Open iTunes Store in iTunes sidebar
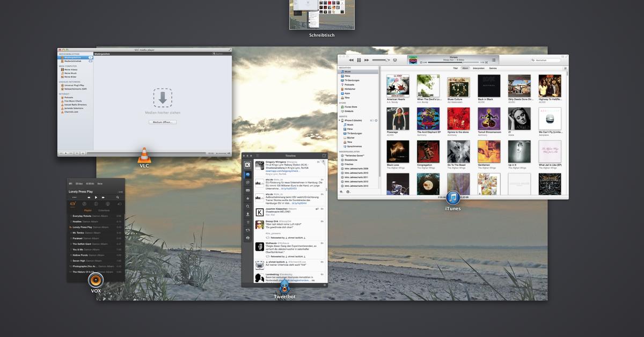This screenshot has width=644, height=337. (x=348, y=107)
